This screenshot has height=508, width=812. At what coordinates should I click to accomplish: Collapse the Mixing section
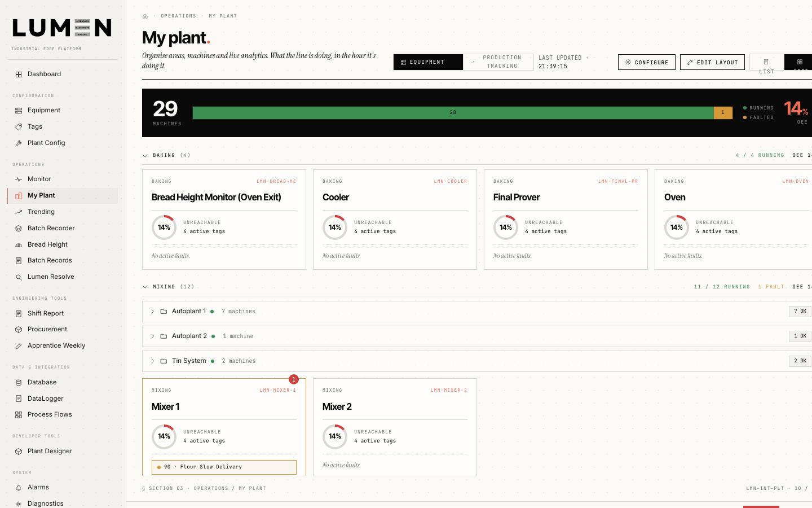click(145, 287)
